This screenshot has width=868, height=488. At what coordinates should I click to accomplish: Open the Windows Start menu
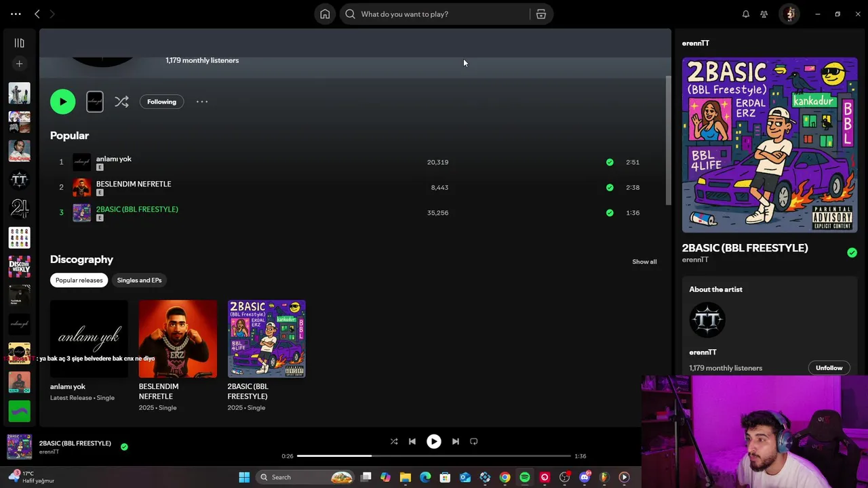(x=244, y=477)
